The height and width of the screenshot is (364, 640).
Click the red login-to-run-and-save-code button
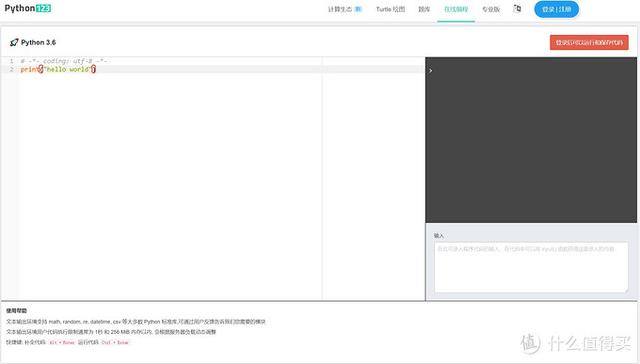click(x=589, y=42)
